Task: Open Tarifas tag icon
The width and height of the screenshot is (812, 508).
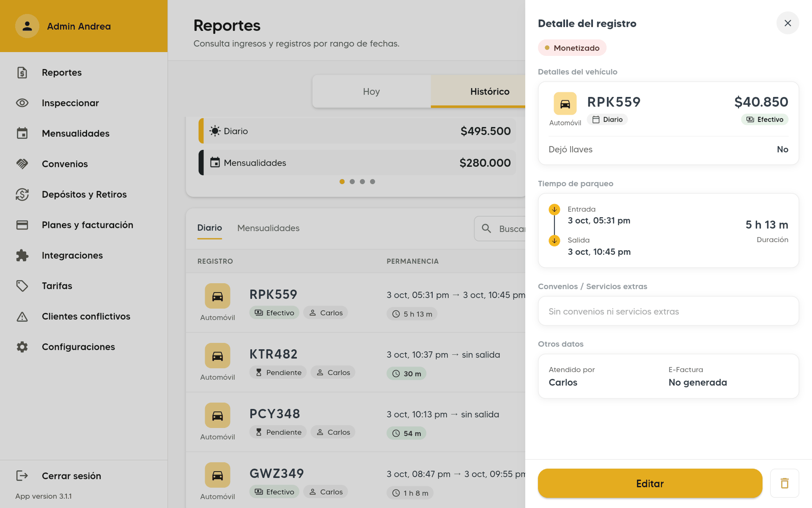Action: (22, 286)
